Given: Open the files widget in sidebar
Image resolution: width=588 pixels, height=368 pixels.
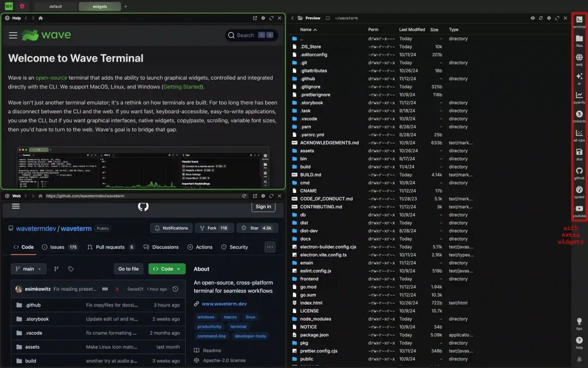Looking at the screenshot, I should 579,40.
